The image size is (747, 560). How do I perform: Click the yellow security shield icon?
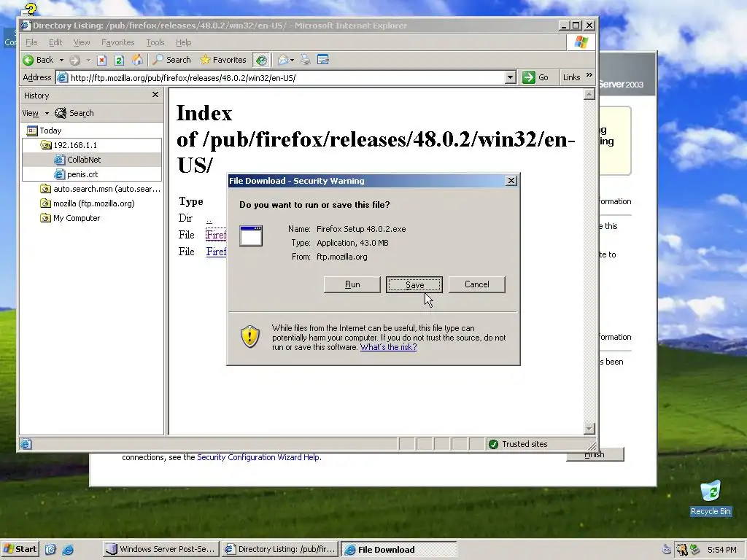point(249,337)
